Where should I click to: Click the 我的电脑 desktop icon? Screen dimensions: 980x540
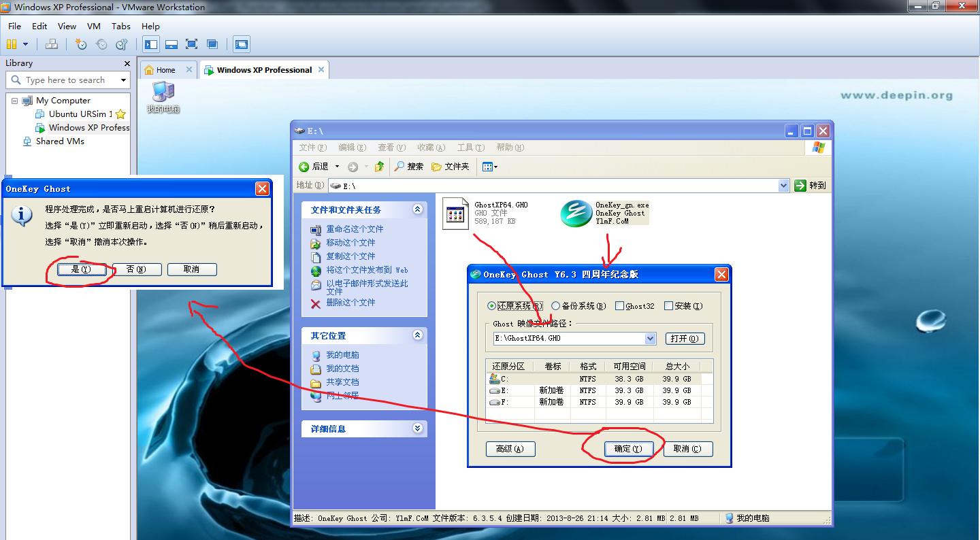coord(163,97)
